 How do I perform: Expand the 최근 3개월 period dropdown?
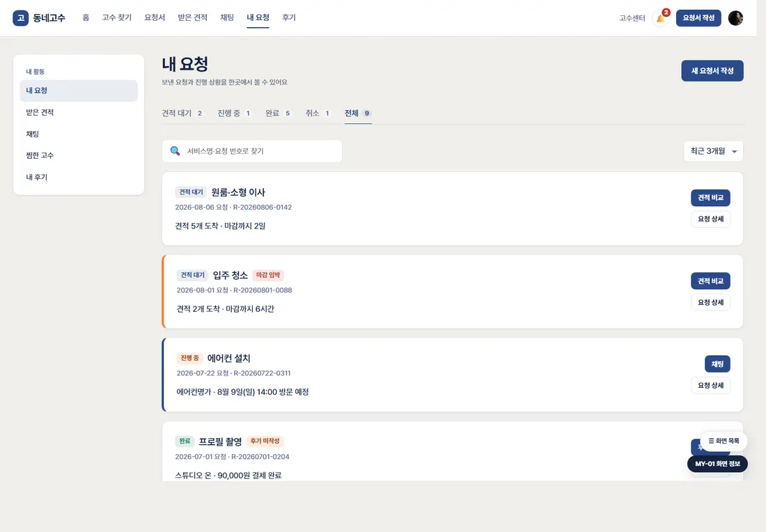[713, 151]
